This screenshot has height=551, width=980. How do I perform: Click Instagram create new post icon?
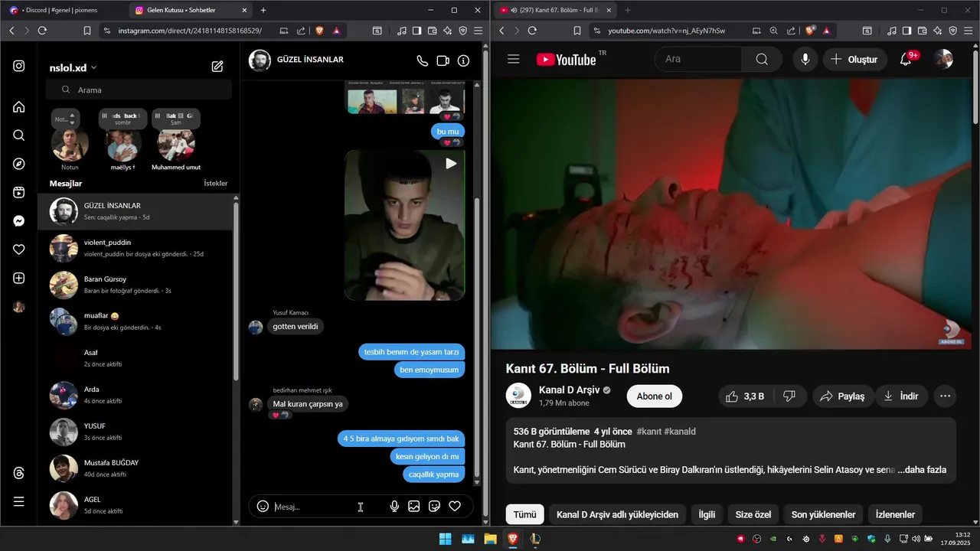pyautogui.click(x=19, y=279)
